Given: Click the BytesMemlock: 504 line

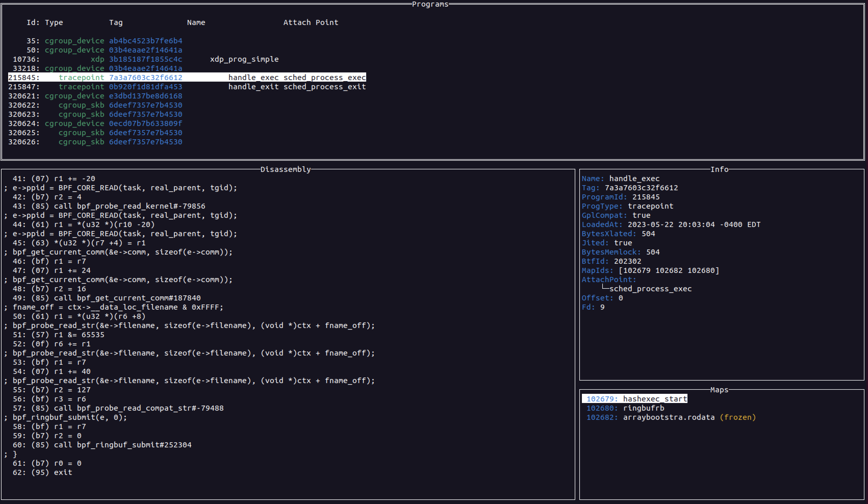Looking at the screenshot, I should point(621,252).
